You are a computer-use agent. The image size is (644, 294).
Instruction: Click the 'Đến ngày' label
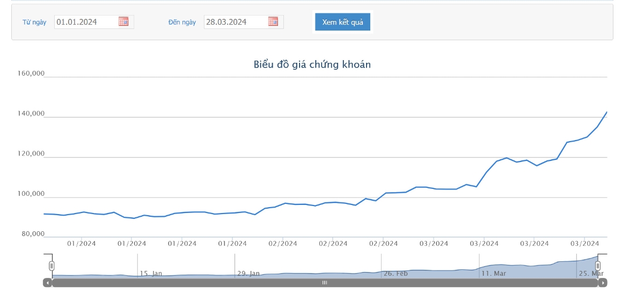[182, 22]
